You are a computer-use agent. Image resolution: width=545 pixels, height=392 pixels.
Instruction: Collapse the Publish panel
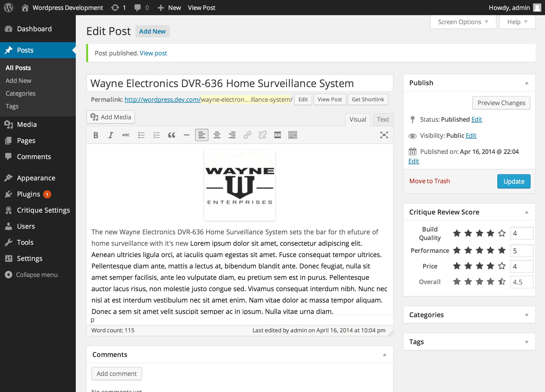[x=527, y=83]
